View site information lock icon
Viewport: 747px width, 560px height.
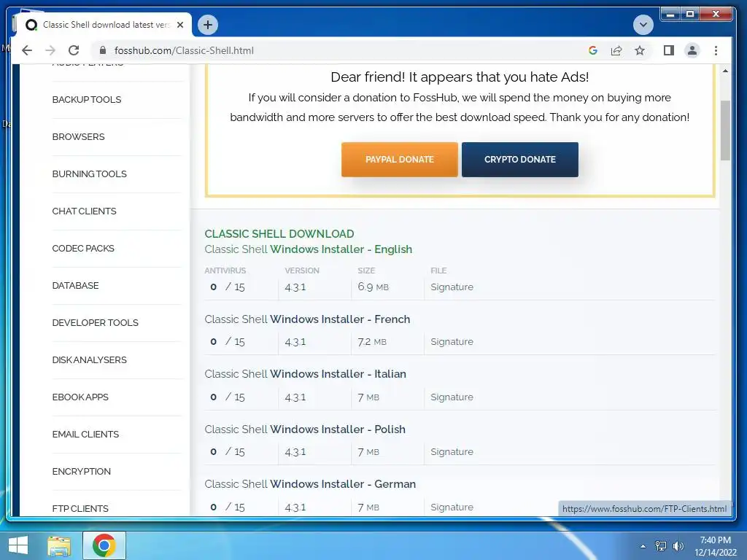(x=102, y=50)
